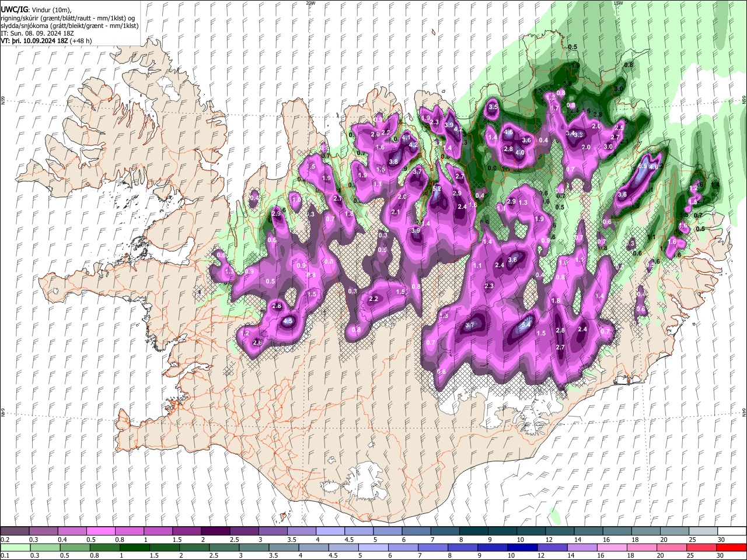The image size is (747, 560).
Task: Select the dark navy swatch labeled 10 on the rain scale
Action: [521, 547]
